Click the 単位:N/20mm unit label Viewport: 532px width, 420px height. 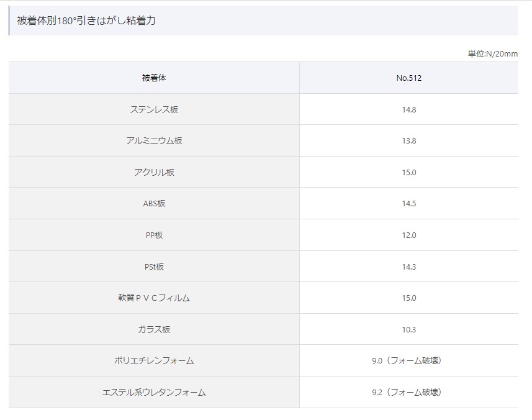pyautogui.click(x=493, y=53)
